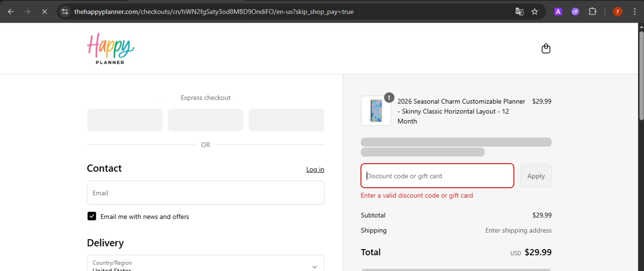Click the Discount code or gift card field

point(437,176)
